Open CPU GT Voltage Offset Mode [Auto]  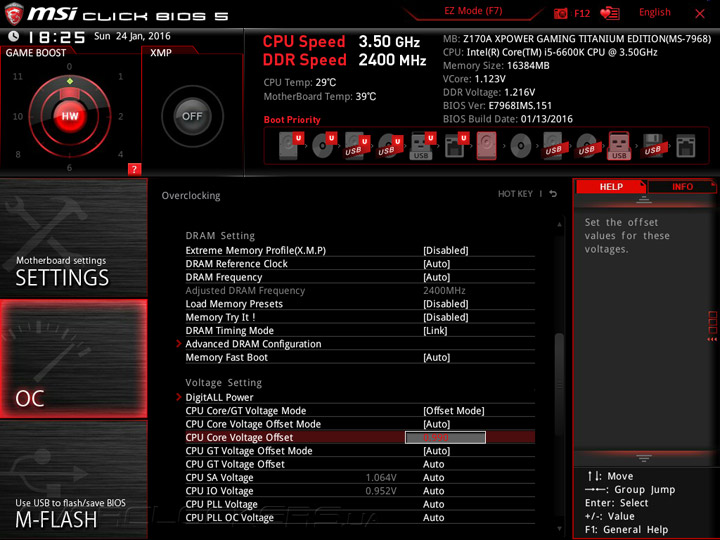(x=436, y=451)
